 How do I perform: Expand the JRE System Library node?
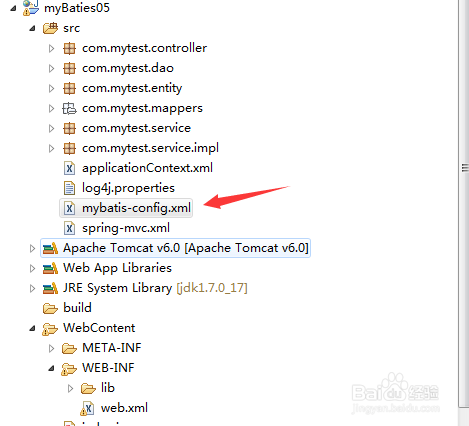[x=32, y=288]
